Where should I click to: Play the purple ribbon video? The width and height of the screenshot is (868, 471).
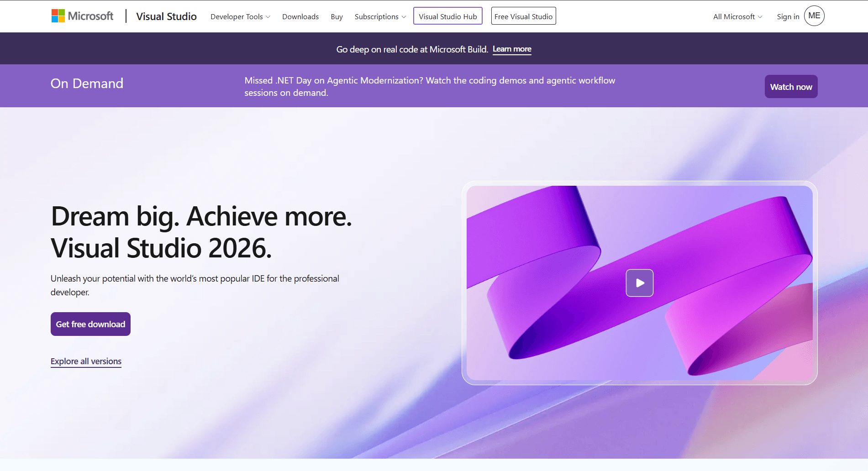[639, 283]
